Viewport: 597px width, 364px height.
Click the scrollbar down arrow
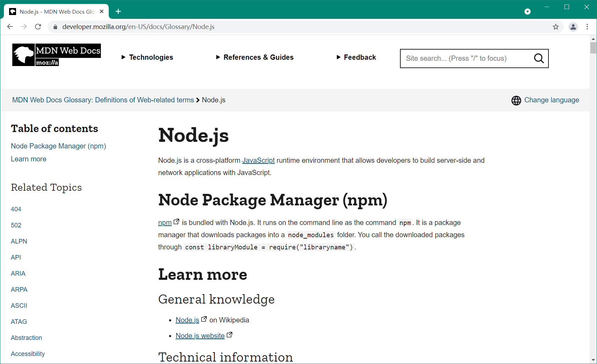pyautogui.click(x=593, y=360)
